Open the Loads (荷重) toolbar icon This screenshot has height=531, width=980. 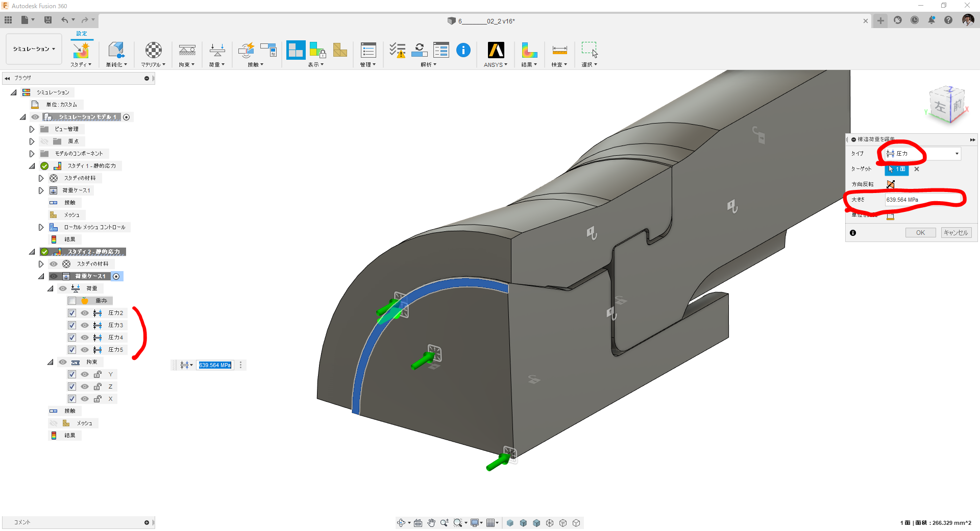pos(217,50)
